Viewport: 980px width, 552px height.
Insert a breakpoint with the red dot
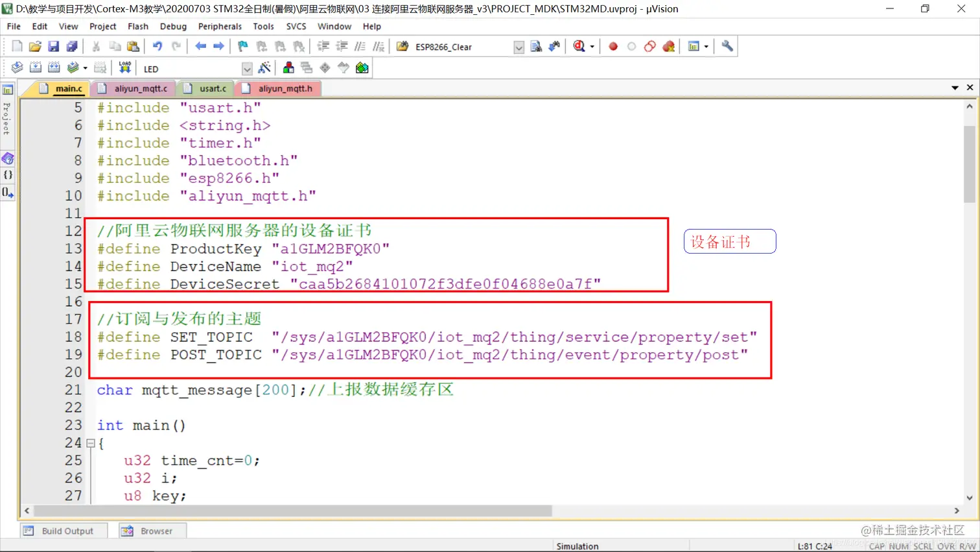coord(613,46)
